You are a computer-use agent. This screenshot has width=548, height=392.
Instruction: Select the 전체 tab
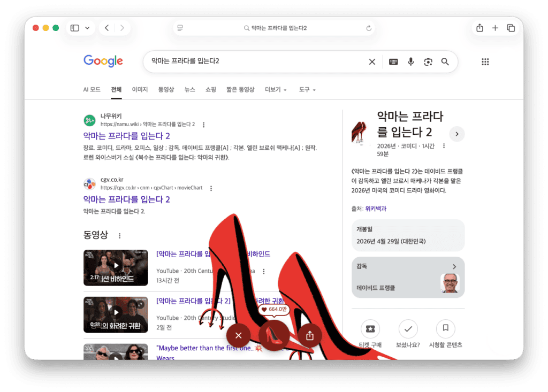click(x=116, y=89)
